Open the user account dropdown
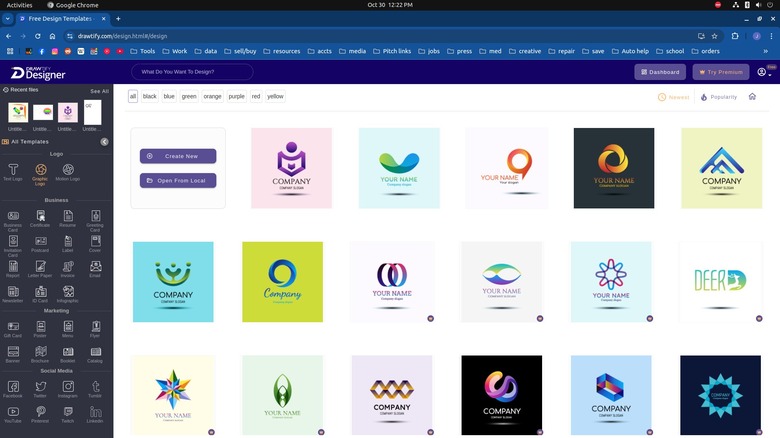This screenshot has height=438, width=780. pyautogui.click(x=764, y=72)
